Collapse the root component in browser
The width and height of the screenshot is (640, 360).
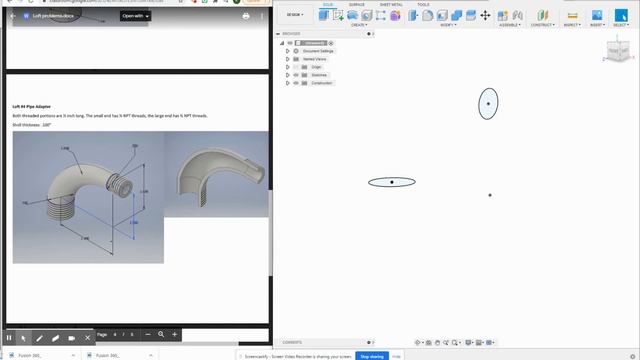[x=282, y=43]
